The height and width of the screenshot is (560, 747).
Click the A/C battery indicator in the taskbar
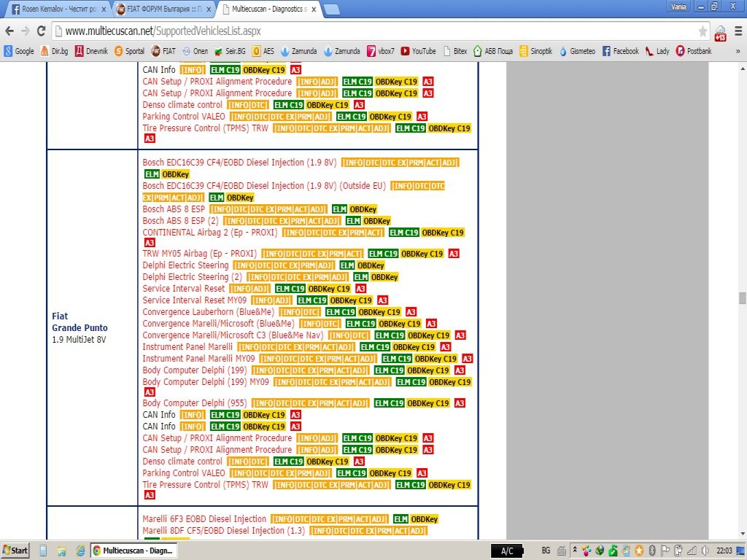pos(506,551)
